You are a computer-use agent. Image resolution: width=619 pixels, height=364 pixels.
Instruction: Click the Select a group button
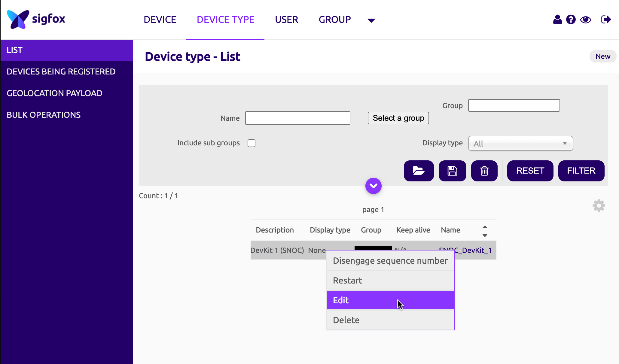[398, 118]
